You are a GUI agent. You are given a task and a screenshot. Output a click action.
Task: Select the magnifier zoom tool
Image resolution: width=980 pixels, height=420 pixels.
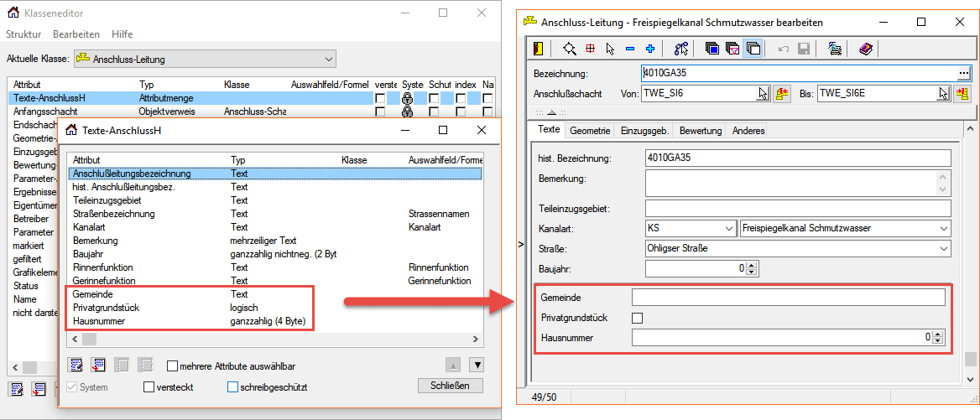coord(570,49)
